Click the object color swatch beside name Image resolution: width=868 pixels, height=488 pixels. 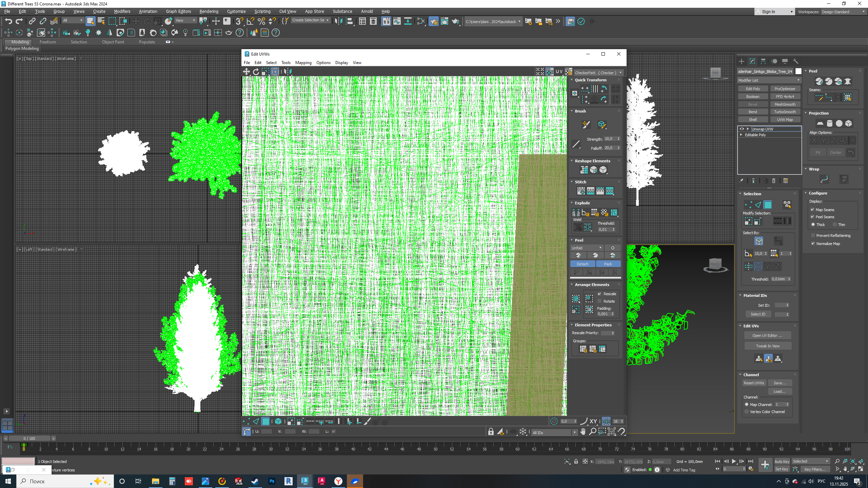click(x=798, y=71)
